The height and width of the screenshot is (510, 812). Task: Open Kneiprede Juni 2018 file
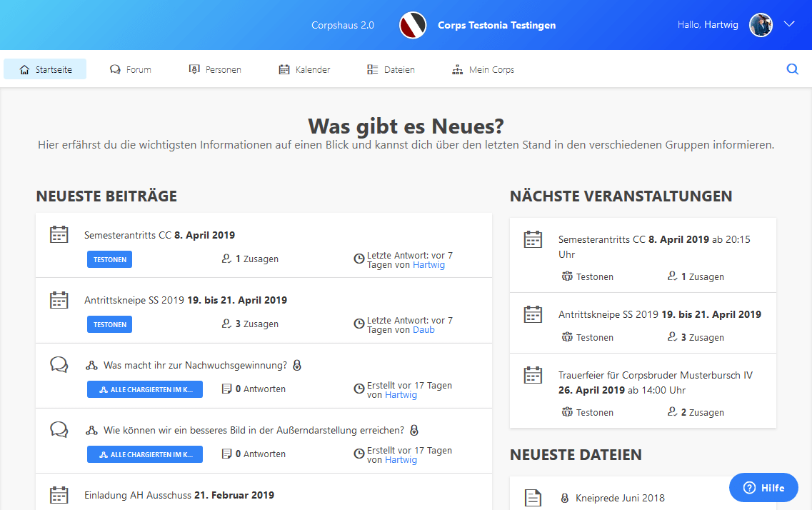[x=620, y=498]
